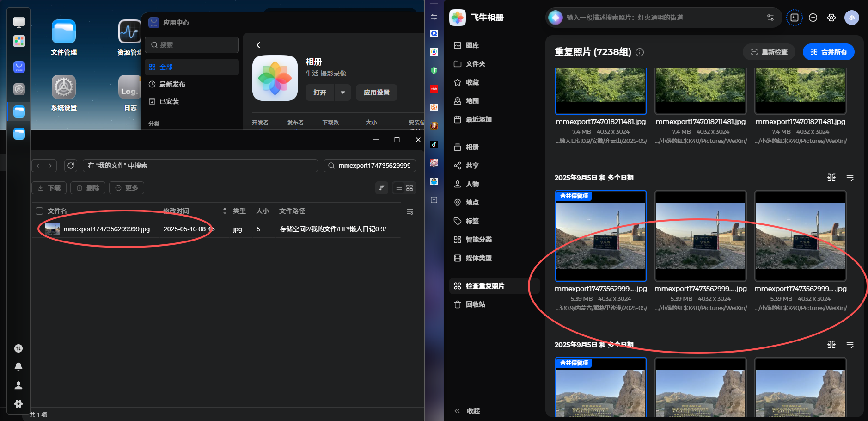
Task: Select 全部 category in 应用中心
Action: pos(192,67)
